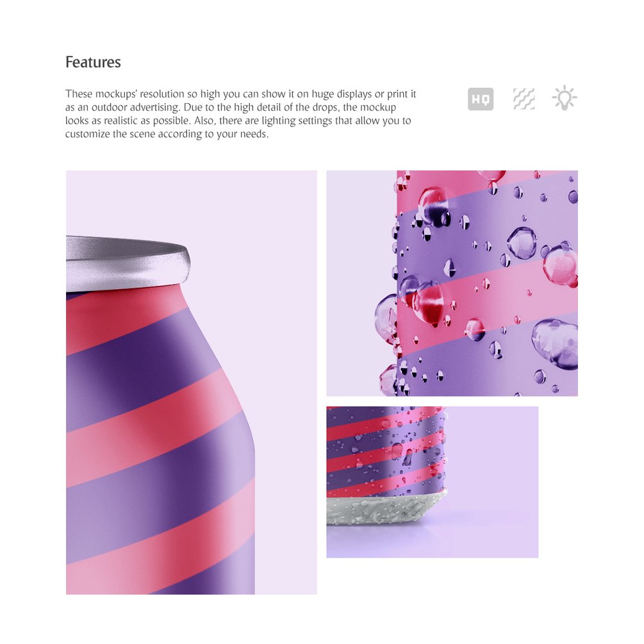Viewport: 644px width, 644px height.
Task: Click the words "outdoor advertising" in description
Action: [136, 107]
